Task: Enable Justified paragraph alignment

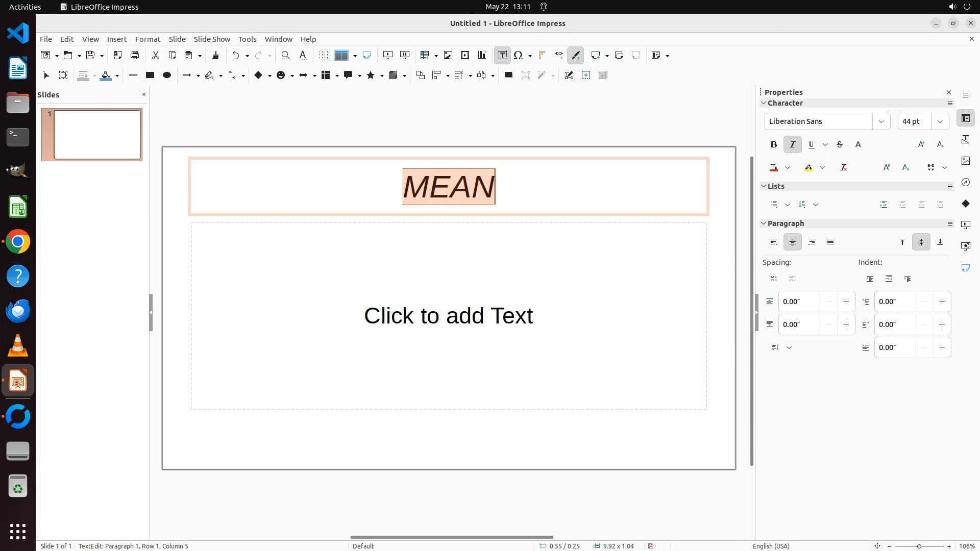Action: coord(830,242)
